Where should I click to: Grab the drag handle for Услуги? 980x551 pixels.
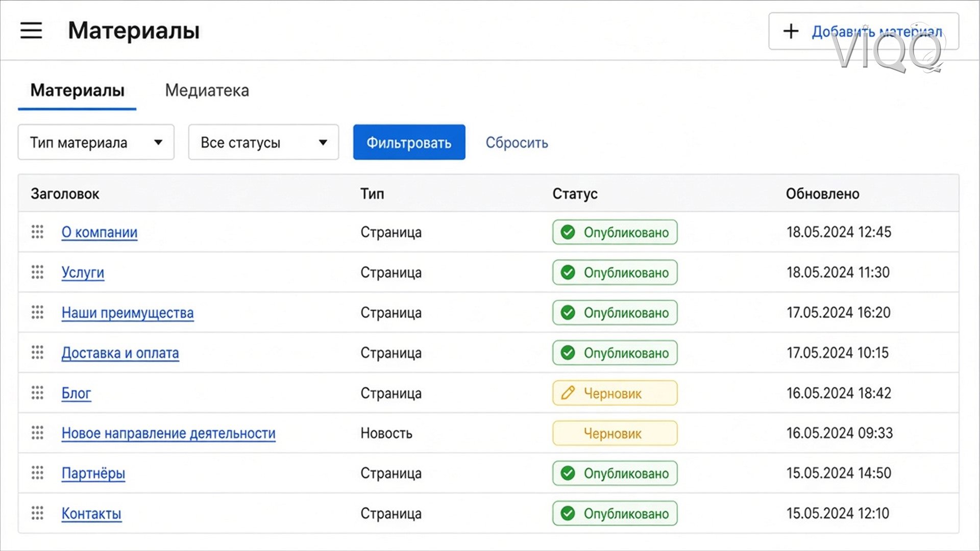[37, 272]
